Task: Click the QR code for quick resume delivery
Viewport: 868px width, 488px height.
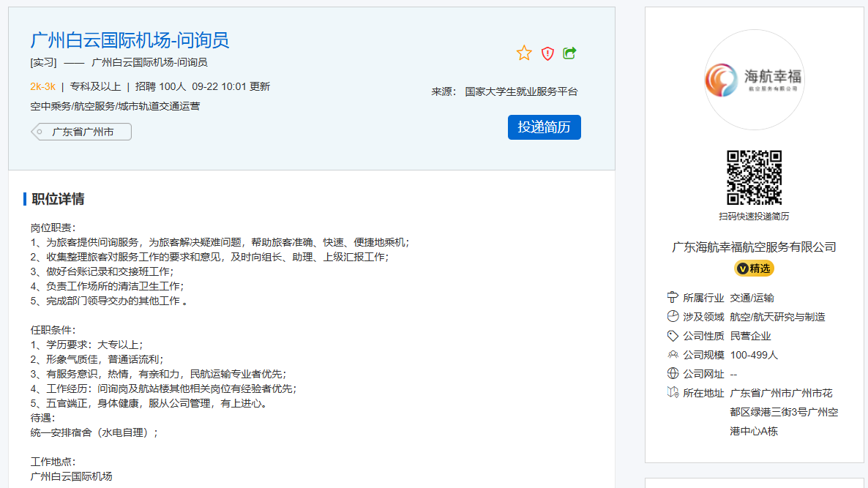Action: pos(754,178)
